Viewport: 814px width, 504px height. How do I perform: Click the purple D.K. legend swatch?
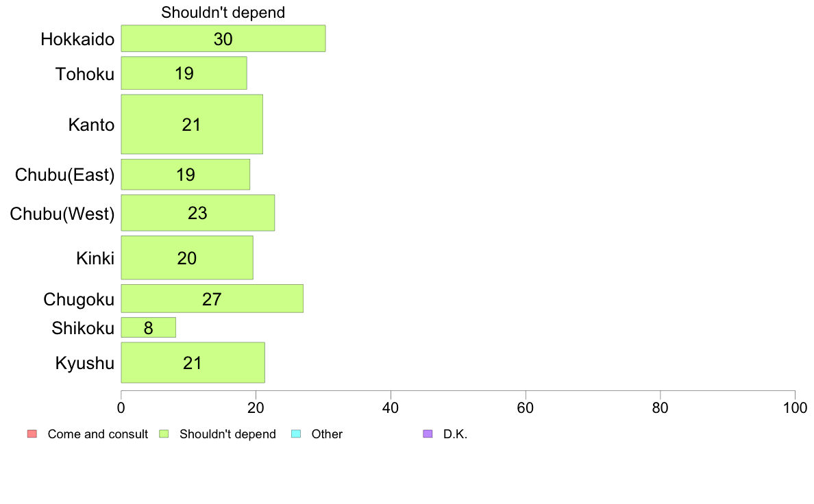point(428,434)
